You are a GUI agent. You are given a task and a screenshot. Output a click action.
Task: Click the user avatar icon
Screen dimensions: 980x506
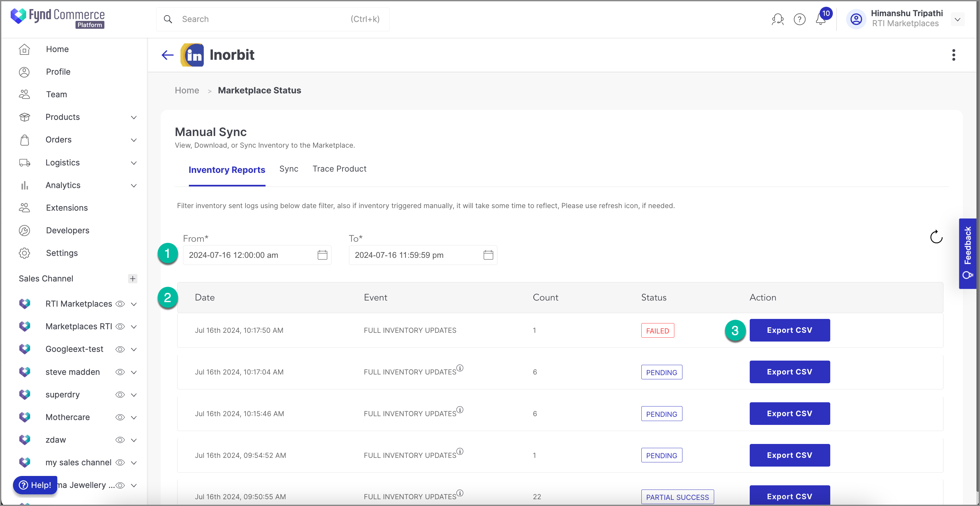click(x=856, y=19)
